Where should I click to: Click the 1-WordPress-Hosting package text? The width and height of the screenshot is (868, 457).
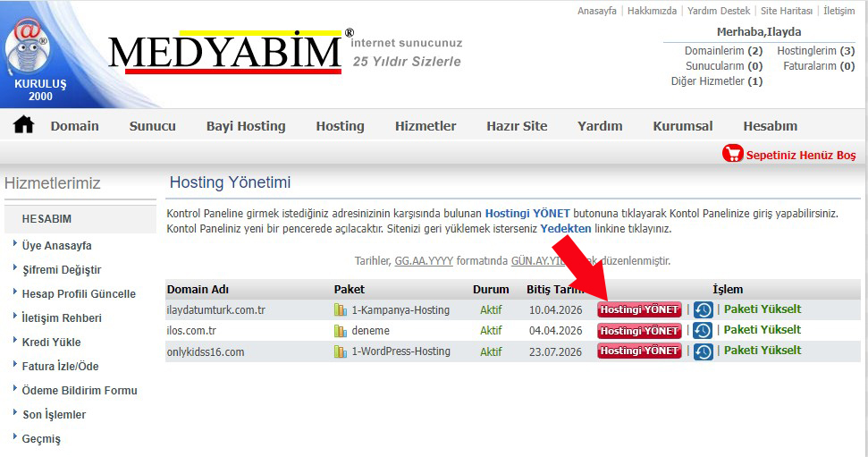coord(400,351)
